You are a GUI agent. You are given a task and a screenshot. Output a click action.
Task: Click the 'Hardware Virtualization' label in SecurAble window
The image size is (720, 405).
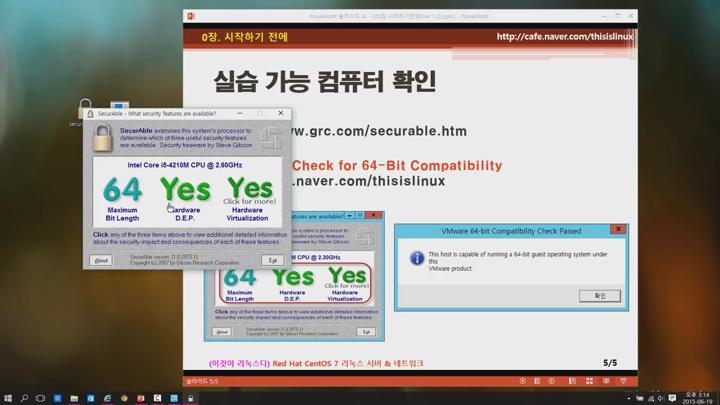(x=247, y=214)
